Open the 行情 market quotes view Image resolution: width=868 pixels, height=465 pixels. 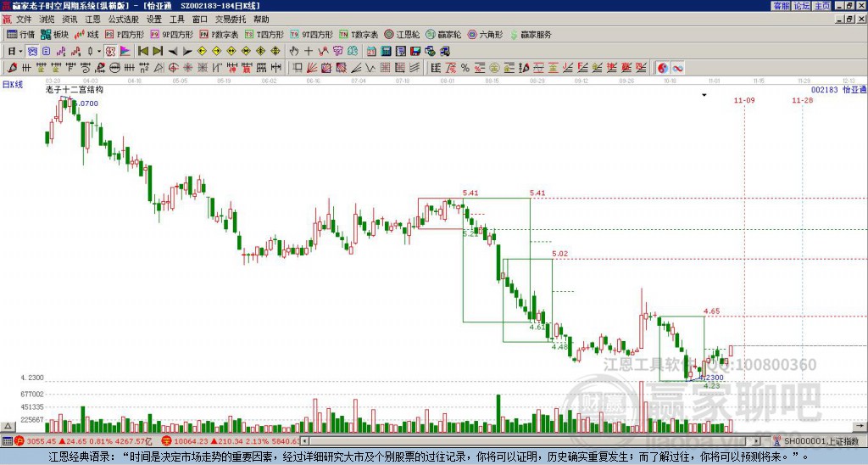tap(21, 34)
